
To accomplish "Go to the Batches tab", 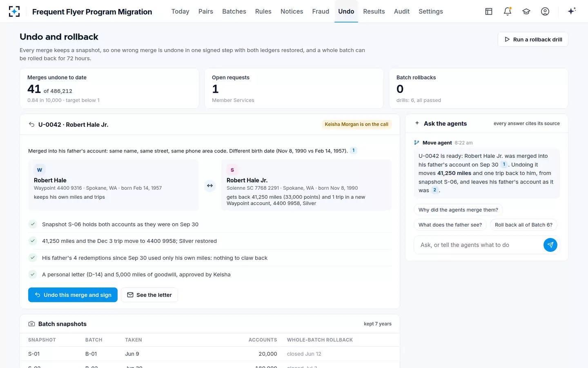I will click(x=234, y=11).
